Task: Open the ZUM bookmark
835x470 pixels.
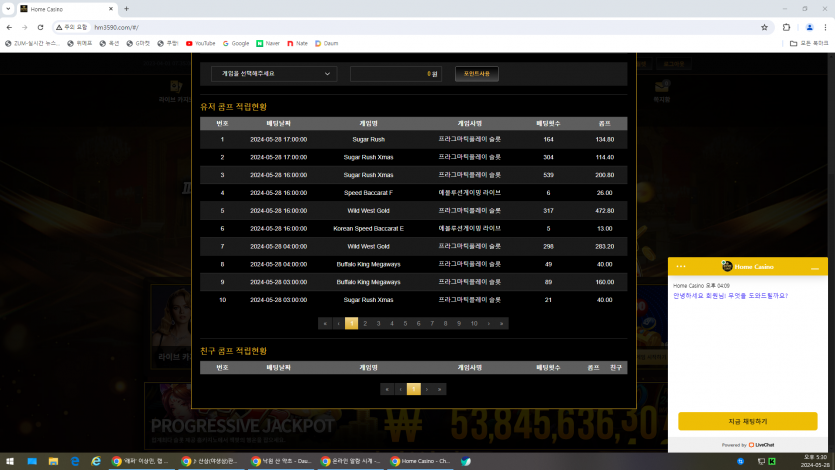Action: [x=32, y=43]
